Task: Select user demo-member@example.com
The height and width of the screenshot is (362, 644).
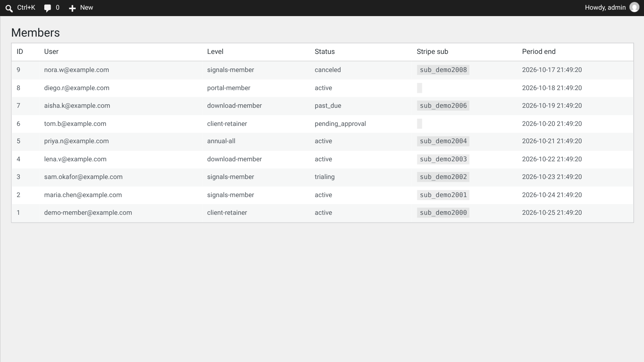Action: (x=88, y=213)
